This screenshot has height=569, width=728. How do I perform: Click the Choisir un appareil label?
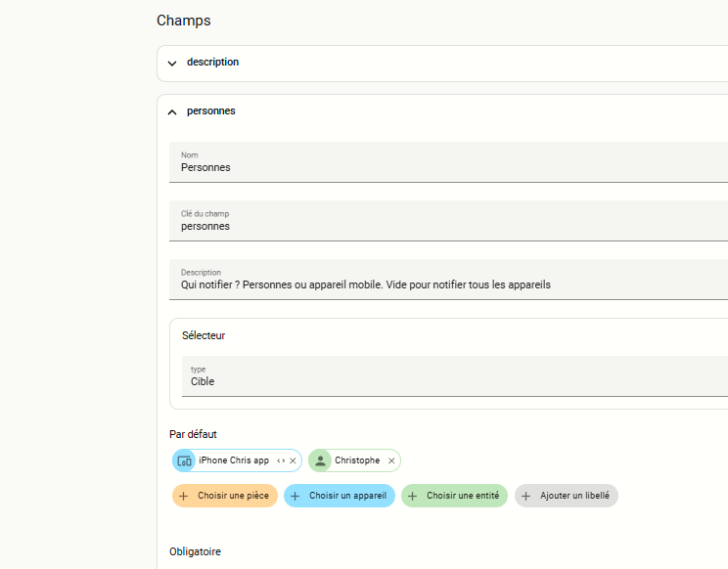point(347,496)
